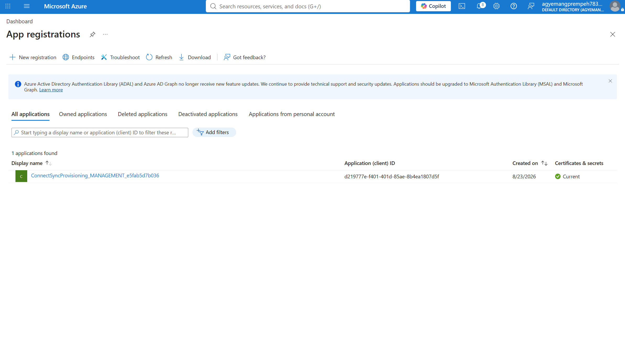Screen dimensions: 625x364
Task: Switch to Owned applications tab
Action: click(x=83, y=114)
